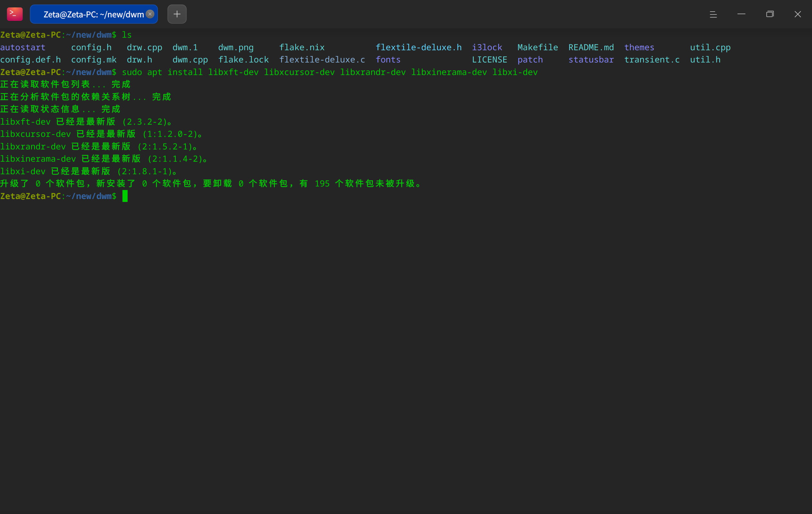Viewport: 812px width, 514px height.
Task: Restore down the terminal window
Action: point(770,14)
